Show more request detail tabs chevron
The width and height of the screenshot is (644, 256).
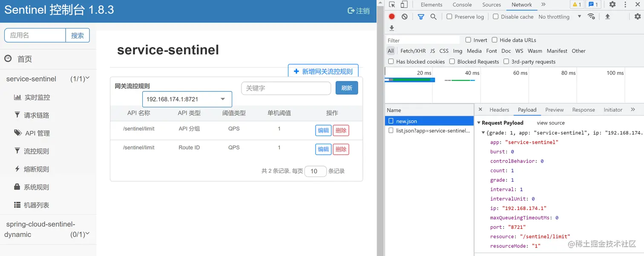coord(633,109)
